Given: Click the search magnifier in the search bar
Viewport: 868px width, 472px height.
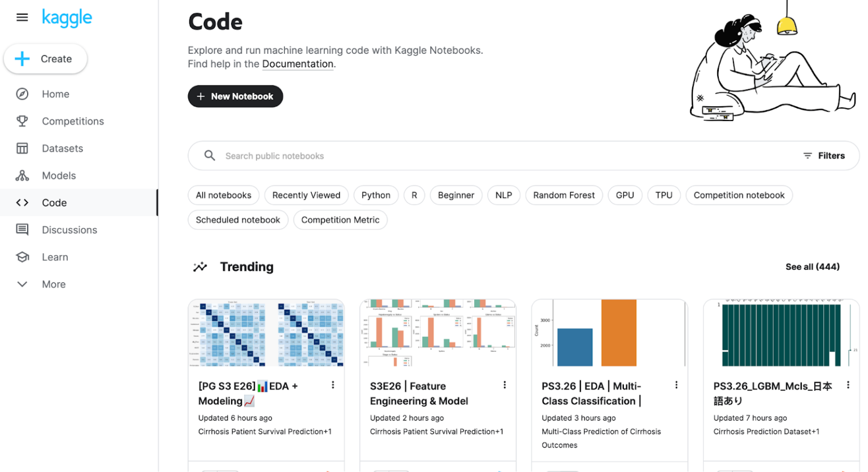Looking at the screenshot, I should 210,155.
